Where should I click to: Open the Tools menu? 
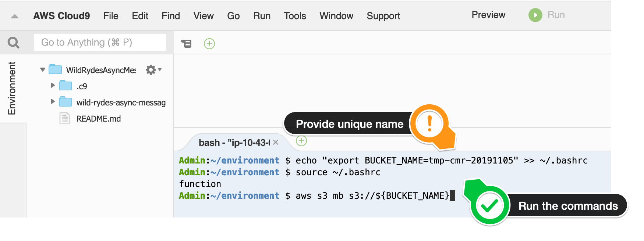tap(295, 16)
